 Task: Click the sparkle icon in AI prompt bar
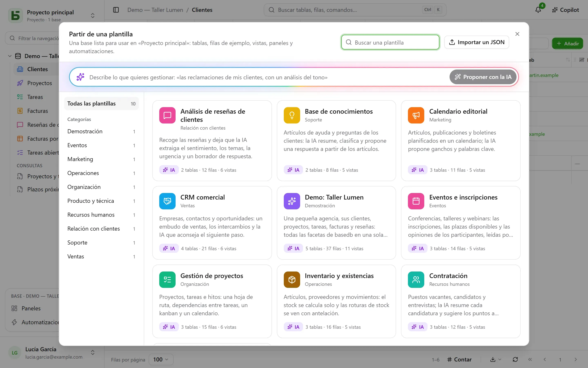(x=80, y=77)
